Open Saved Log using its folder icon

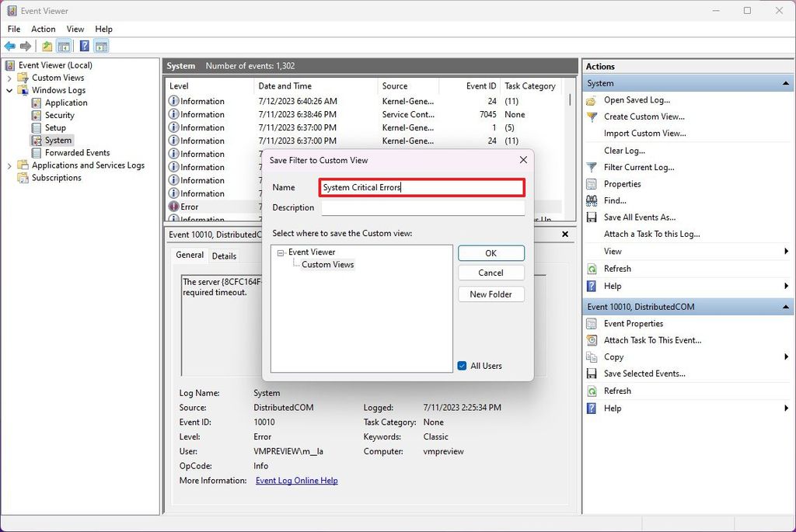(x=593, y=99)
